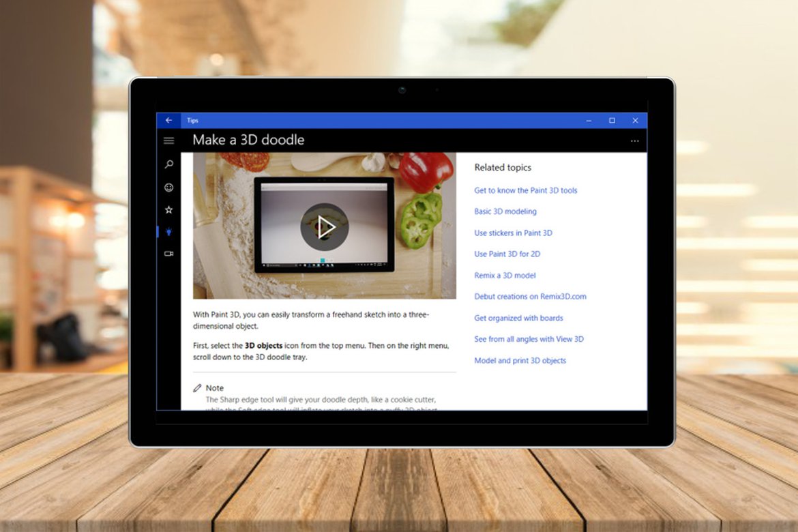Open "Model and print 3D objects" link
Screen dimensions: 798x532
(520, 360)
